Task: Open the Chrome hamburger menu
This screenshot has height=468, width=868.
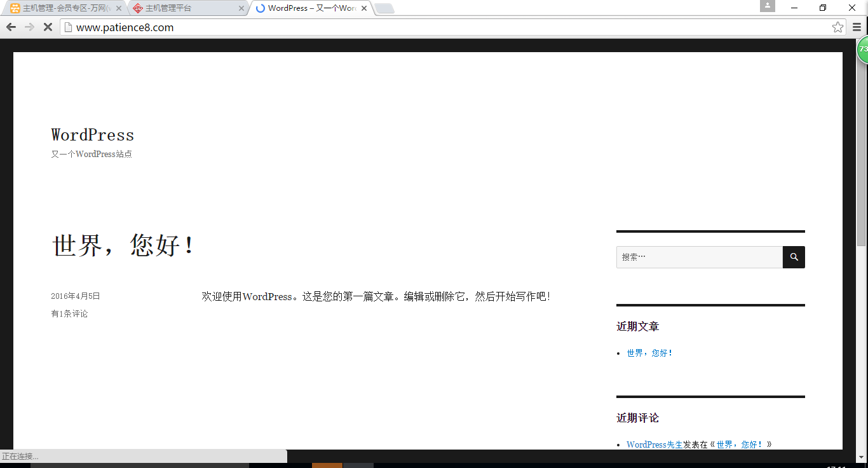Action: click(x=857, y=27)
